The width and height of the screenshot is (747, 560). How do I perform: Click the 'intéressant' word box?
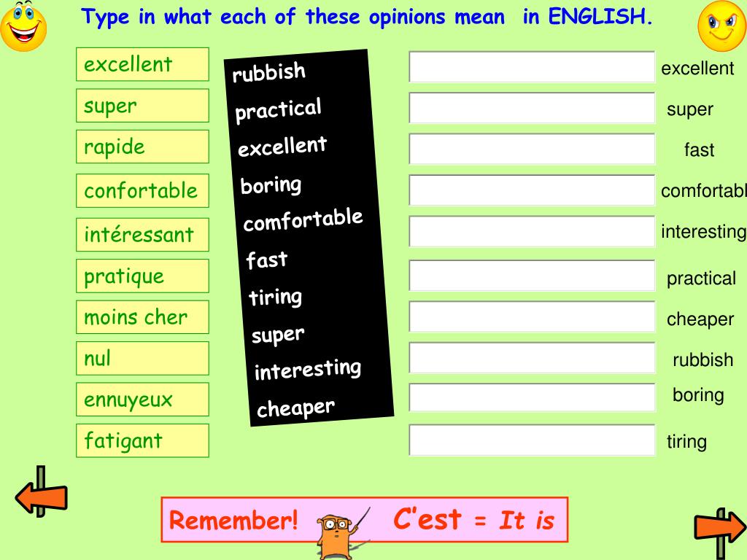[x=142, y=235]
